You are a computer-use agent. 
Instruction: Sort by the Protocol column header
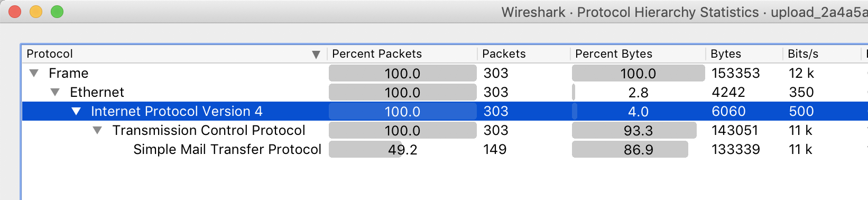coord(50,54)
